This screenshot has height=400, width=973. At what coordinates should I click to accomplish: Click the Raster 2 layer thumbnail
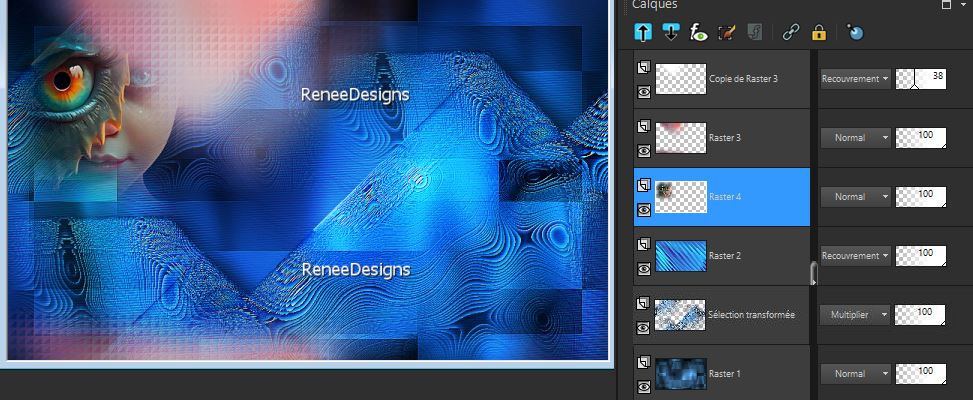681,256
